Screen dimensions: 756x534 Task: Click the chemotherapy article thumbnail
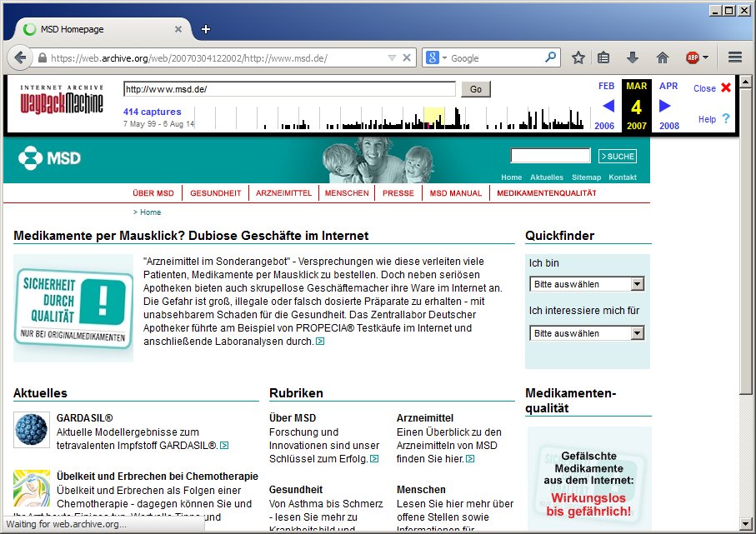coord(32,488)
